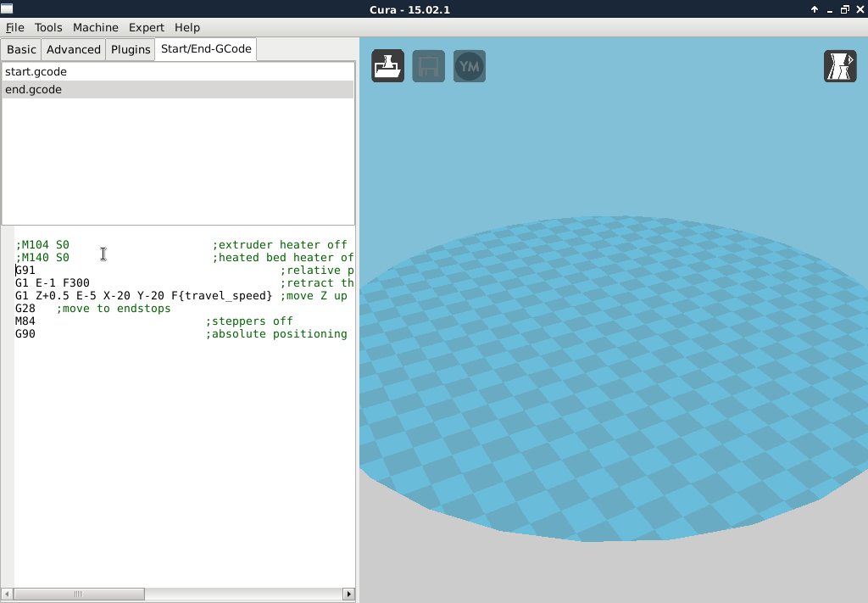Viewport: 868px width, 603px height.
Task: Click the window icon in title bar
Action: 7,9
